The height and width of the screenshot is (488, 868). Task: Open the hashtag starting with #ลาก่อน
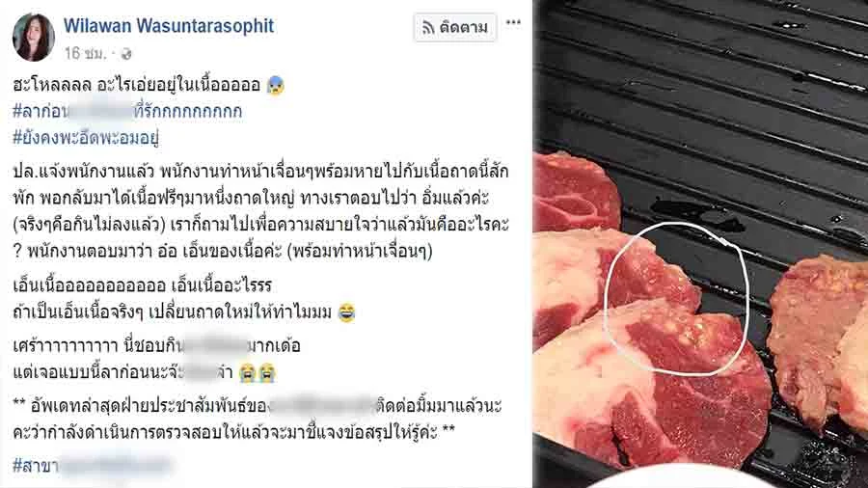(127, 111)
